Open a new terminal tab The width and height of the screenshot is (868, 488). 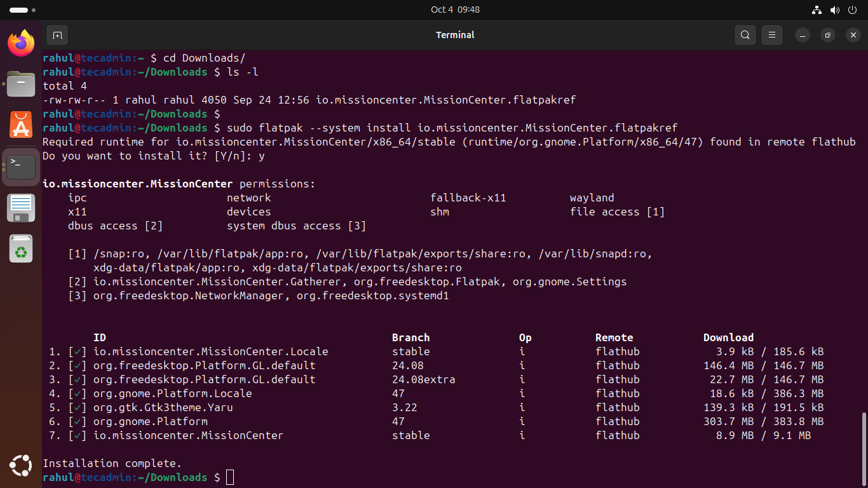click(57, 35)
